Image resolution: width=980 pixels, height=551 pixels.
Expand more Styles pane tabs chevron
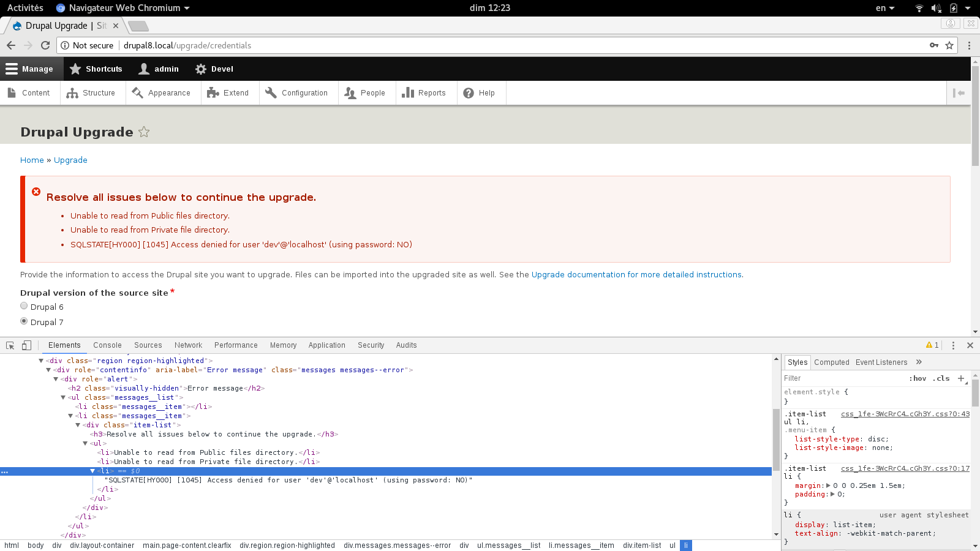(919, 362)
